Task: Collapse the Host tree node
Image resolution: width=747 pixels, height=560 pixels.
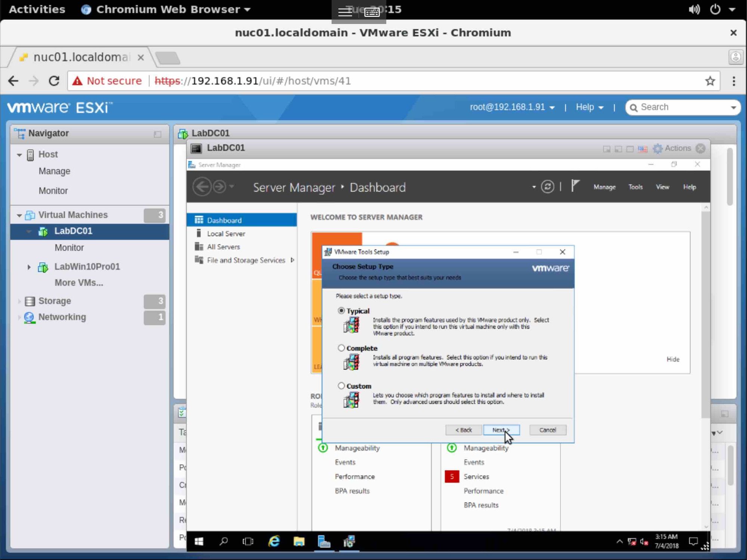Action: pyautogui.click(x=19, y=155)
